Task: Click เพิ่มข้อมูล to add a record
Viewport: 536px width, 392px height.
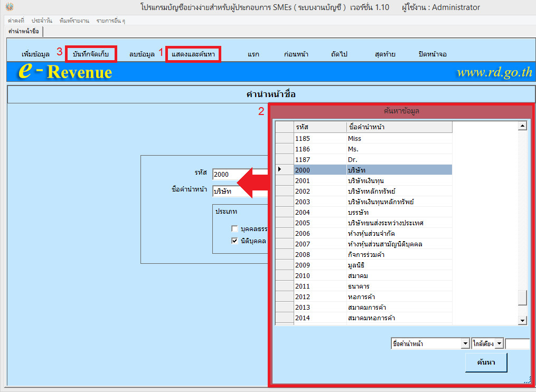Action: 35,54
